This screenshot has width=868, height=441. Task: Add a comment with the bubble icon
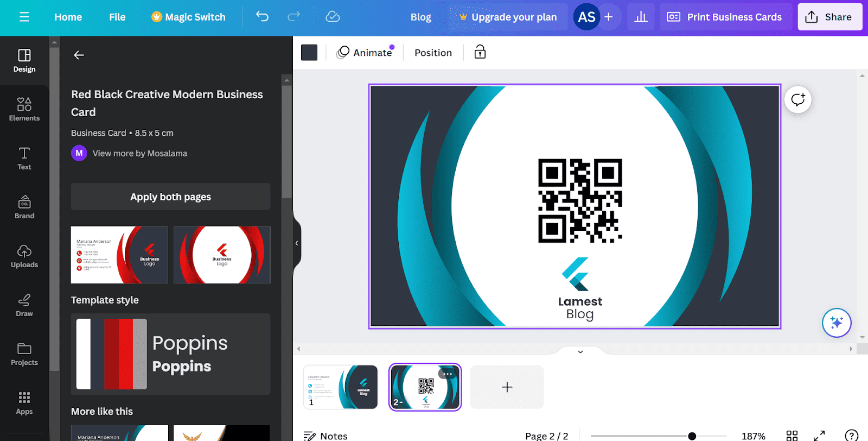(798, 99)
